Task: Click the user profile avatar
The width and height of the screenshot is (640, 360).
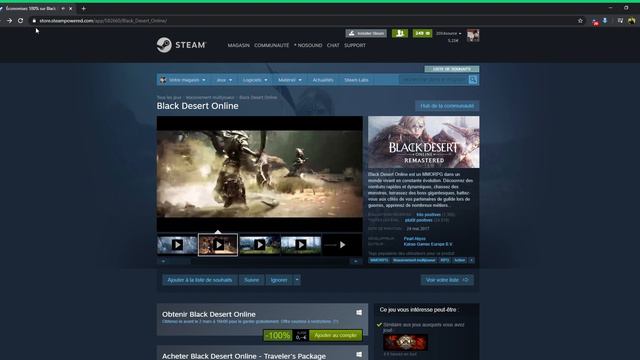Action: [x=473, y=36]
